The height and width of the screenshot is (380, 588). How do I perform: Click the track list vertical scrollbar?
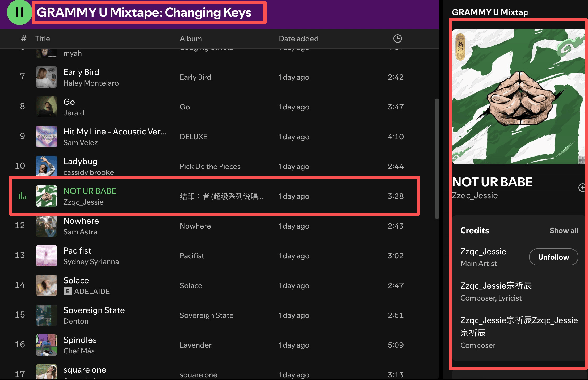point(437,159)
